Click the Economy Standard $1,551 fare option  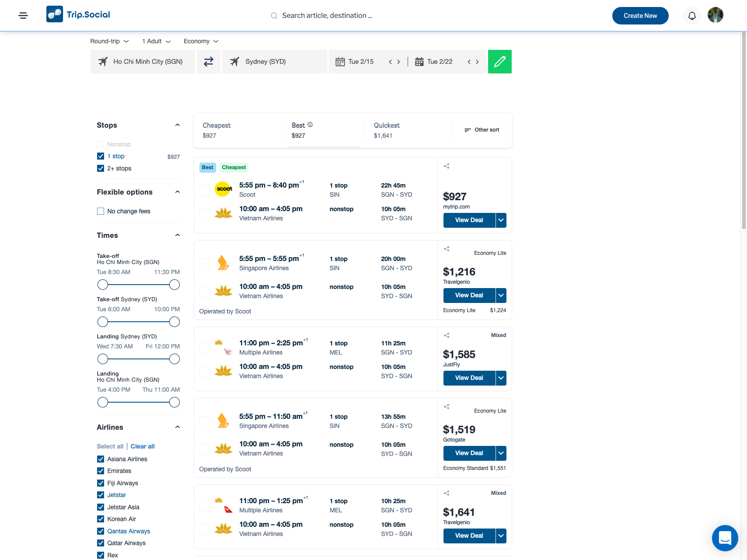pyautogui.click(x=475, y=468)
